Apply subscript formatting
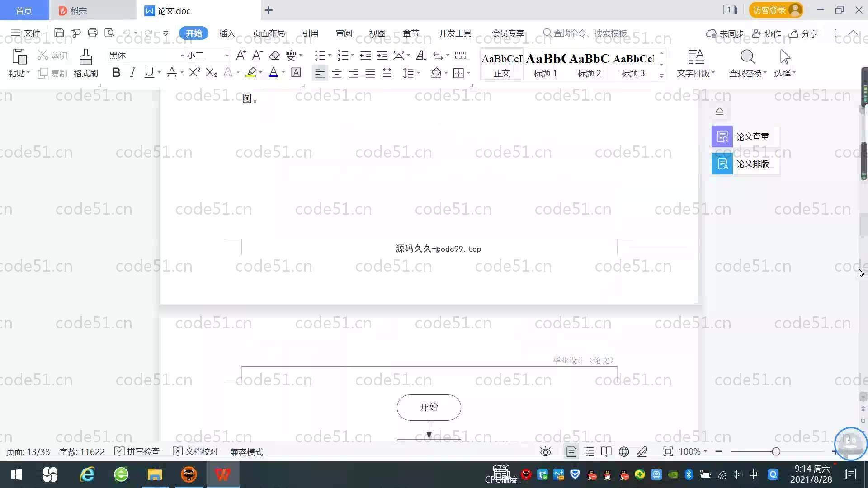Screen dimensions: 868x488 click(211, 72)
